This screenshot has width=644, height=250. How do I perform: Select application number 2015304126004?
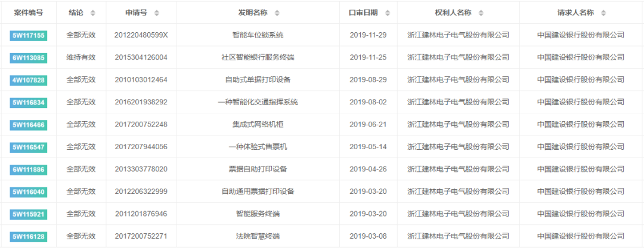(141, 57)
